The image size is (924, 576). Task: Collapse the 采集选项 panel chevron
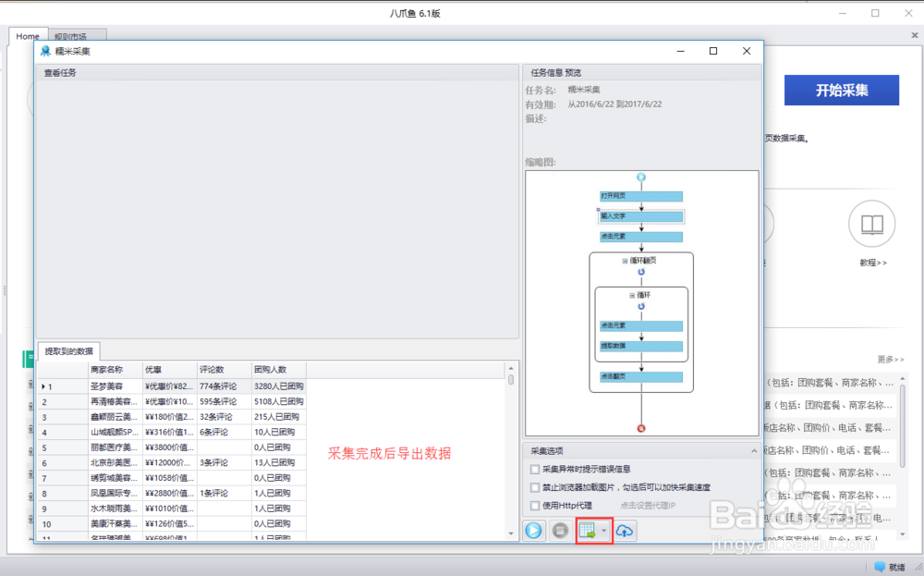754,451
